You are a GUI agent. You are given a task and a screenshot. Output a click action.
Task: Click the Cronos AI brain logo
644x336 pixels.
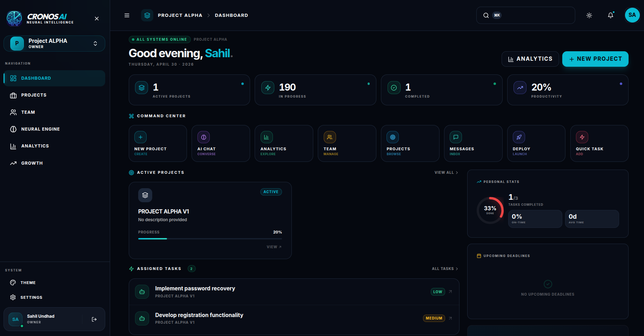click(14, 18)
